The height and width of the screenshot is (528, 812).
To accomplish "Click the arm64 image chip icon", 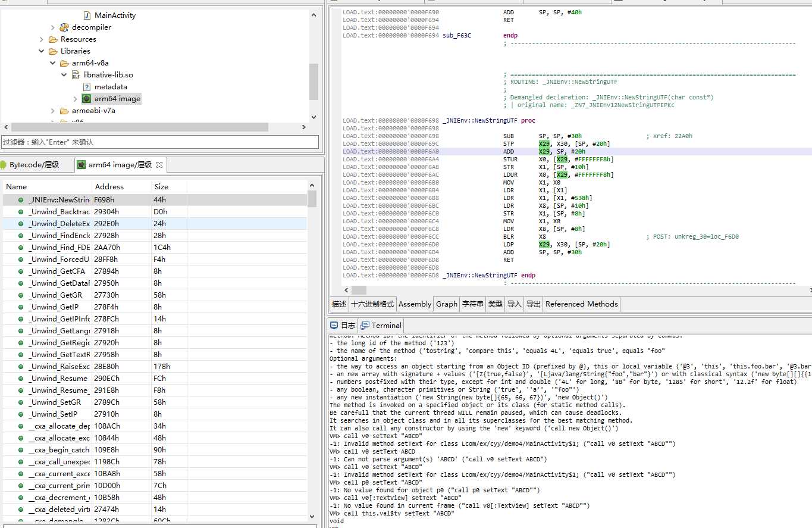I will (x=87, y=99).
